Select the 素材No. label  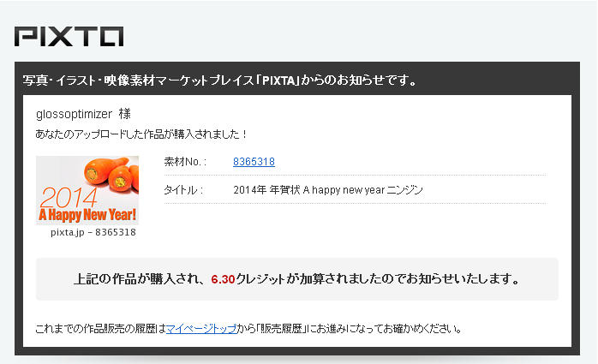(185, 162)
